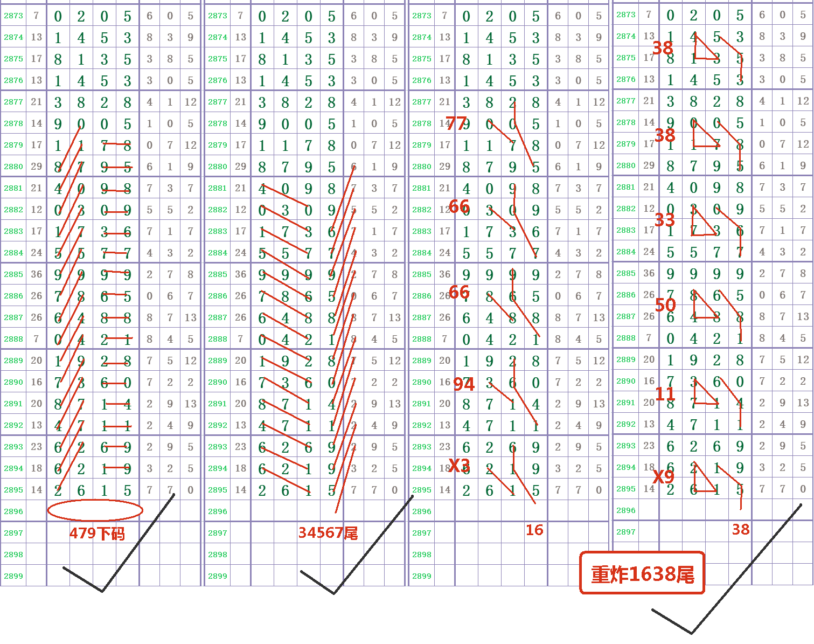The image size is (814, 644).
Task: Select issue number 2880 in the second panel
Action: coord(218,167)
